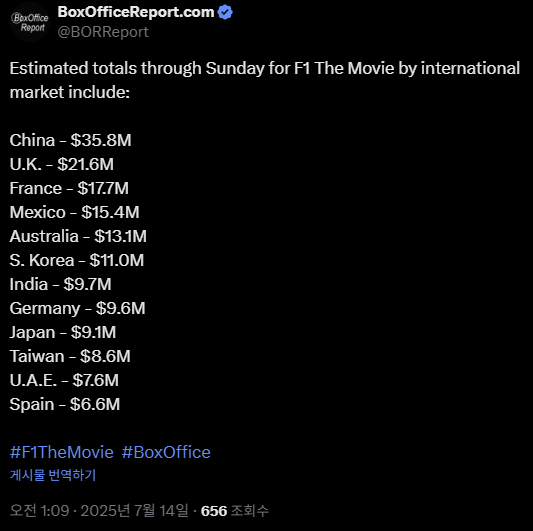
Task: Click the S. Korea – $11.0M line
Action: [x=77, y=260]
